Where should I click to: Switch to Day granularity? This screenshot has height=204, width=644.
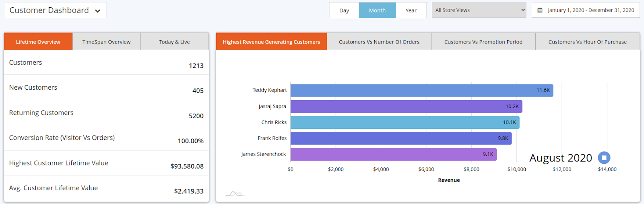point(344,10)
